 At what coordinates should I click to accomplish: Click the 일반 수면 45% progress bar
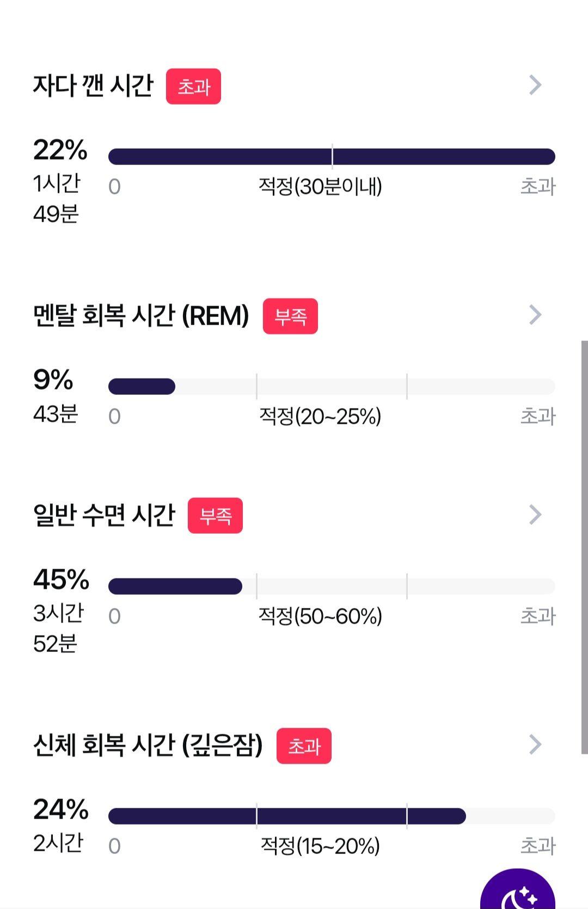(332, 586)
